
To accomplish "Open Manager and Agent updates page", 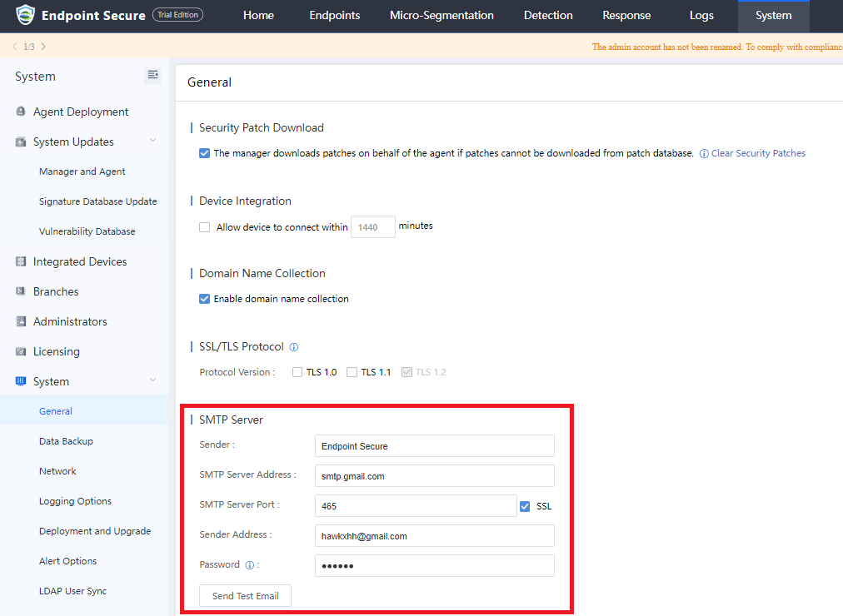I will coord(82,171).
